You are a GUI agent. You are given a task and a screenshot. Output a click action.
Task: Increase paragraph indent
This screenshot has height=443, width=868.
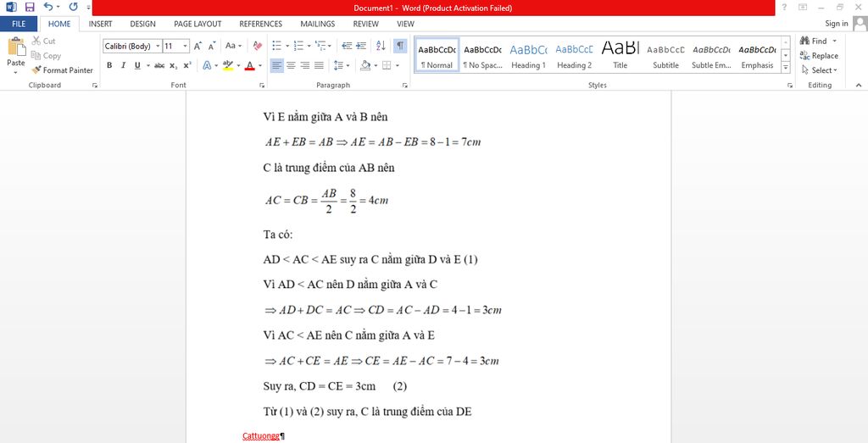(361, 46)
